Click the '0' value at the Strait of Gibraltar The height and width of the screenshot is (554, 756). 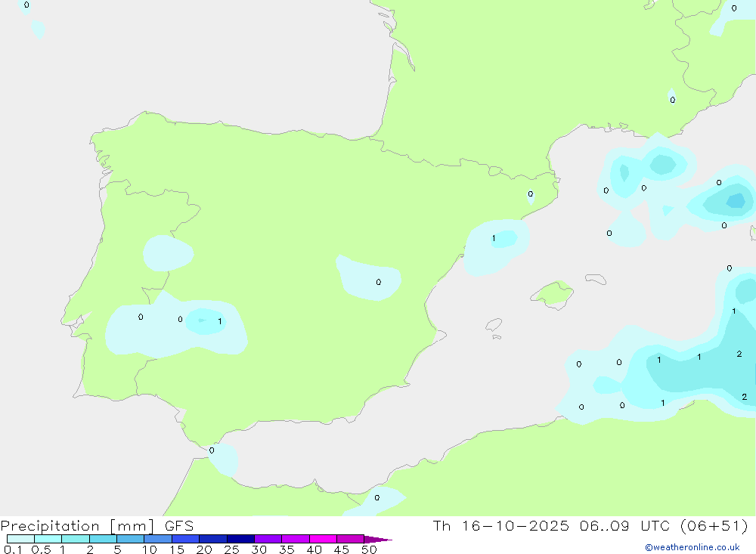(212, 450)
